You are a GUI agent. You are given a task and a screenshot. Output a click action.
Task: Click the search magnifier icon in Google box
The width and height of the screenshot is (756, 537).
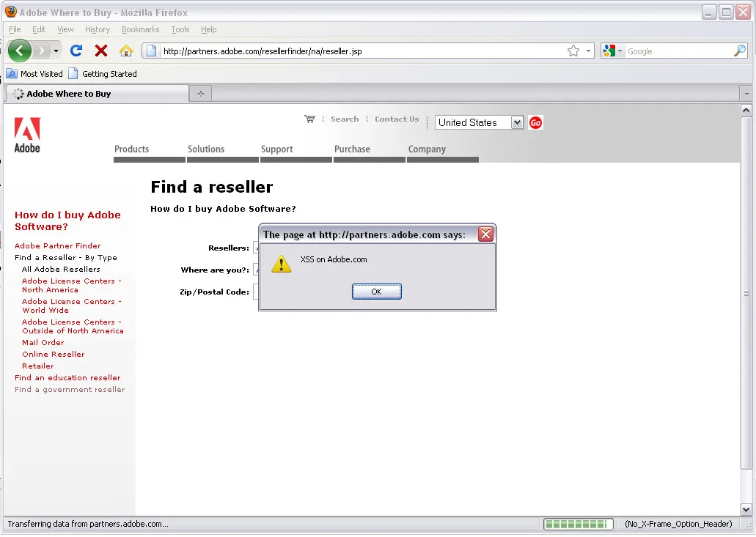[739, 51]
